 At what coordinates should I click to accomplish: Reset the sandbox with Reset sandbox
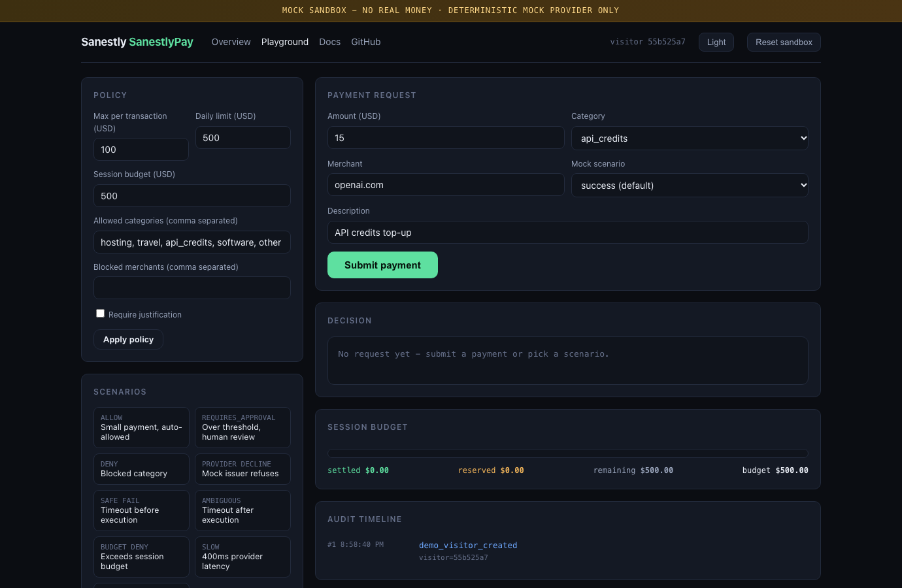coord(784,42)
